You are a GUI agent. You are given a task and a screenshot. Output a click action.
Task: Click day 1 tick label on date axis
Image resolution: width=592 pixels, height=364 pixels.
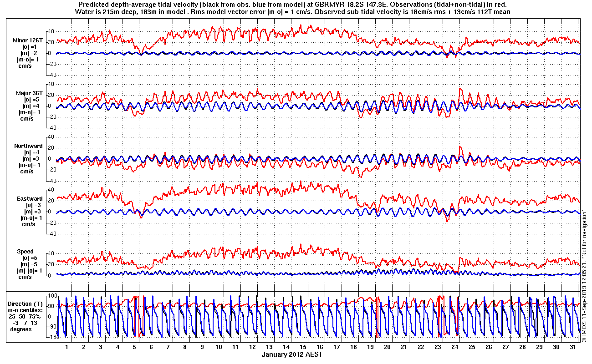[x=67, y=347]
